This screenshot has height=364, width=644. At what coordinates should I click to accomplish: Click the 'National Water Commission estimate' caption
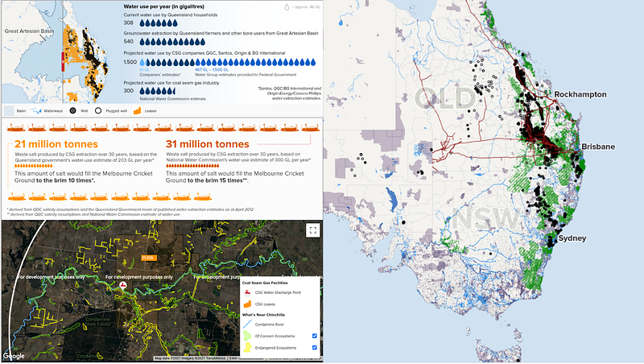172,98
